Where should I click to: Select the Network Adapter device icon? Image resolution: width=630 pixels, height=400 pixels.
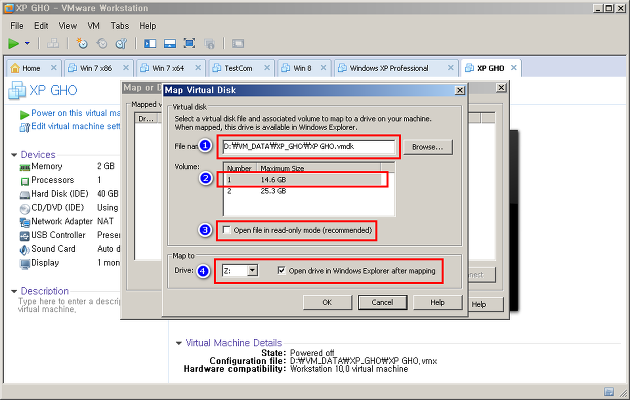(25, 222)
